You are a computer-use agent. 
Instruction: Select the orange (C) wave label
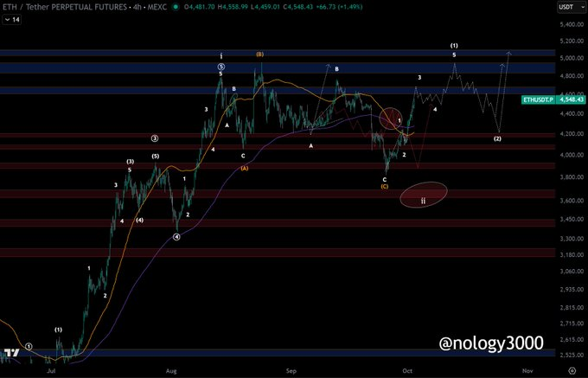tap(385, 186)
